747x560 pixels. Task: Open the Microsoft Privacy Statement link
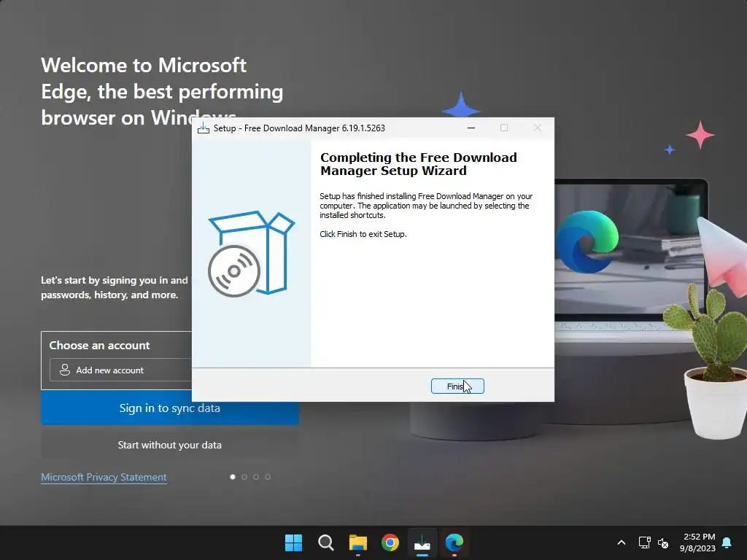[x=104, y=477]
